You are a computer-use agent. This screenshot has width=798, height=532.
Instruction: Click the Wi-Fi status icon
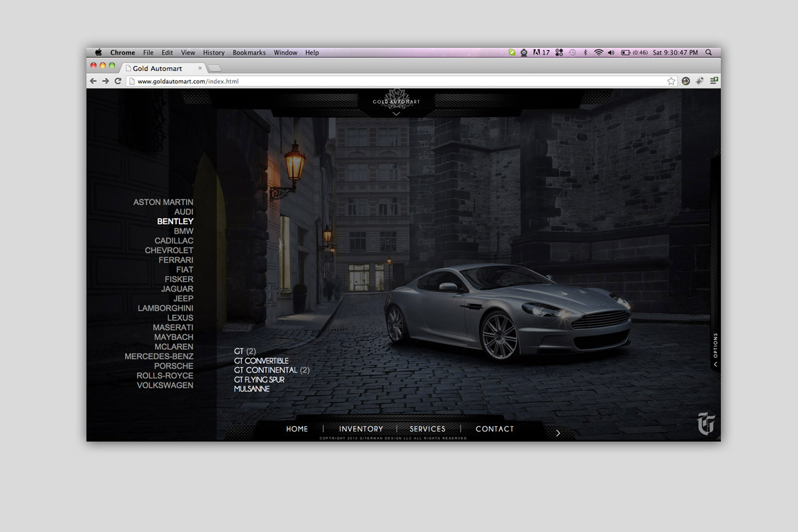pyautogui.click(x=598, y=53)
